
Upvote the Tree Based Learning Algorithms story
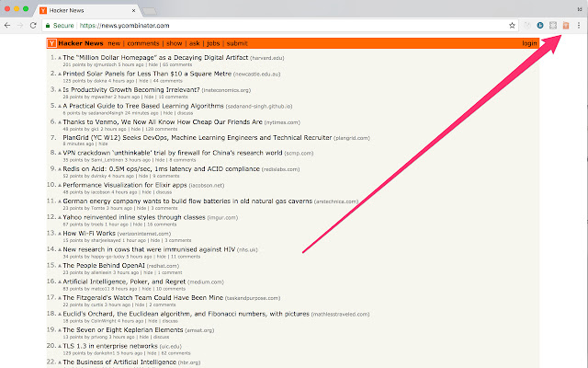click(x=59, y=107)
